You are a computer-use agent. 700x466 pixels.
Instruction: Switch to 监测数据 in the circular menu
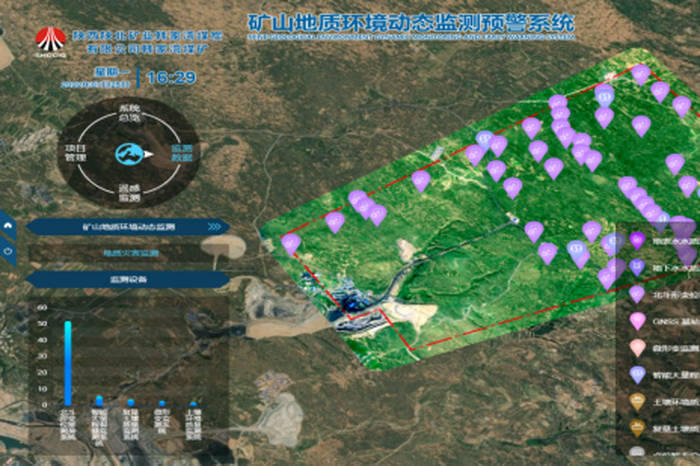[x=180, y=152]
